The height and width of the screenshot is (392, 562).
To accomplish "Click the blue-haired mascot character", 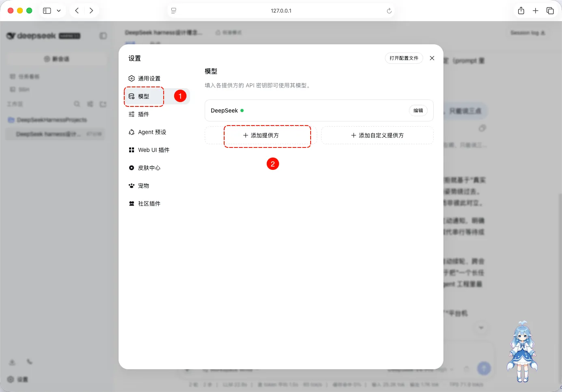I will pos(522,352).
